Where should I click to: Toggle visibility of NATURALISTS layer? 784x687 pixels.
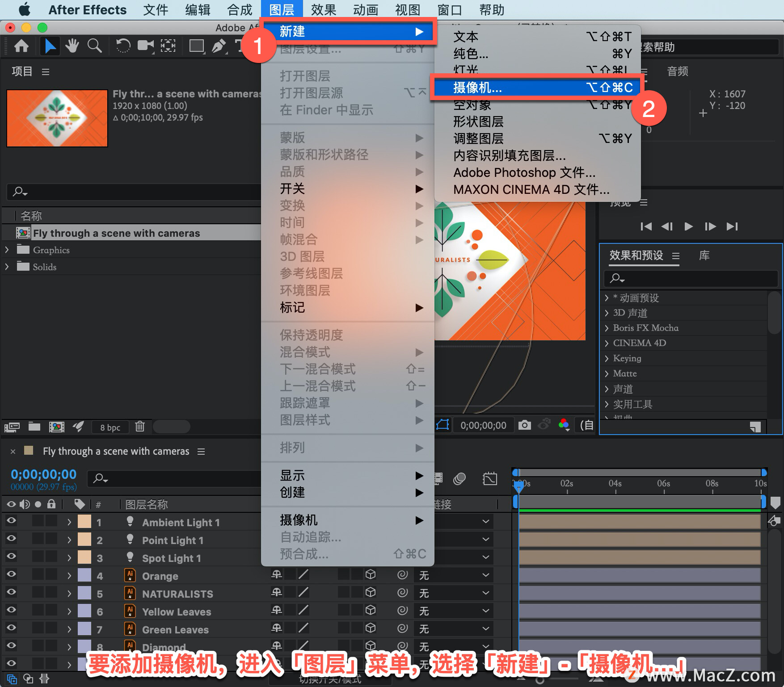coord(11,592)
